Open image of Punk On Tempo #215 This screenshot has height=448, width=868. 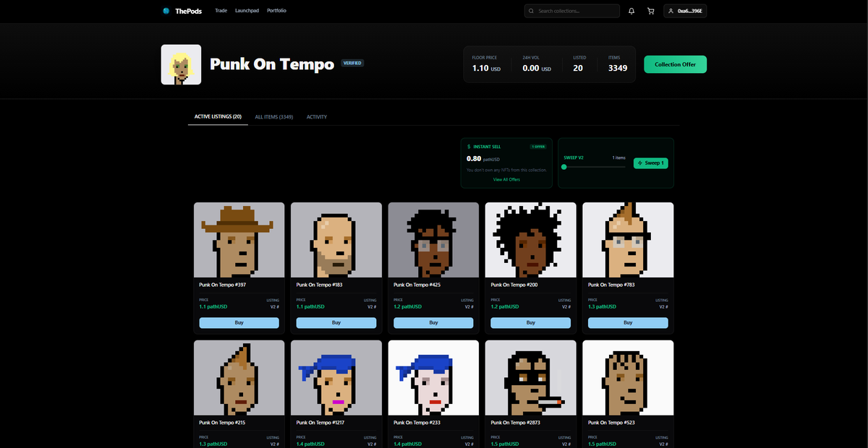point(239,378)
